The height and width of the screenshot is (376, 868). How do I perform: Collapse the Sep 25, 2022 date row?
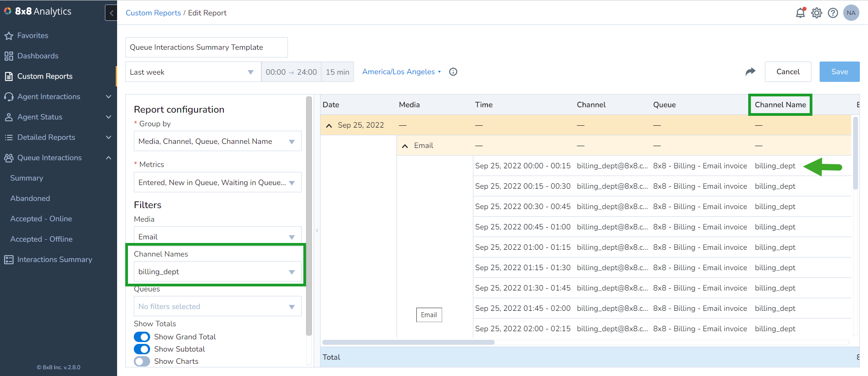point(329,126)
